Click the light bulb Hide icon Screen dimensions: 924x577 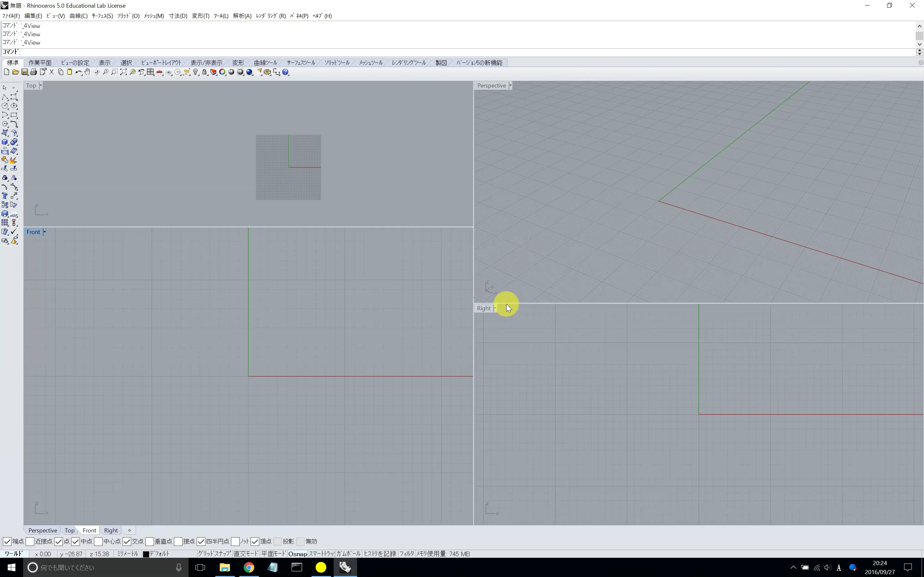[195, 72]
